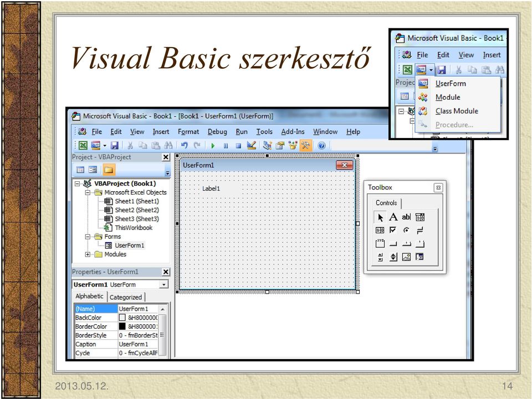Open the UserForm1 object combo box dropdown

pyautogui.click(x=164, y=284)
